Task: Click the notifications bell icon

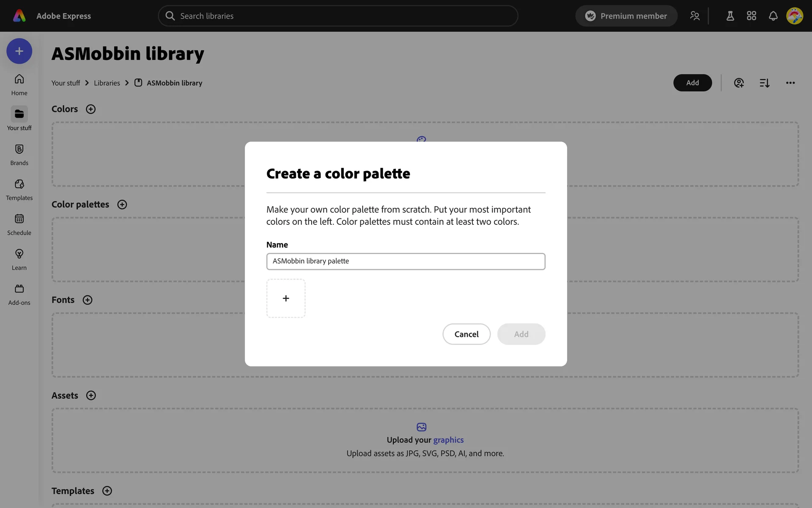Action: click(773, 16)
